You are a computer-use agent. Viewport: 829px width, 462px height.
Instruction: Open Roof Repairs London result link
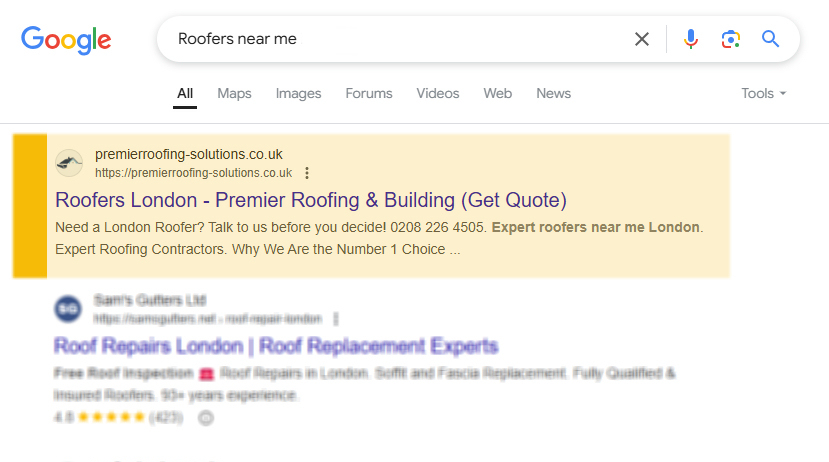point(275,346)
